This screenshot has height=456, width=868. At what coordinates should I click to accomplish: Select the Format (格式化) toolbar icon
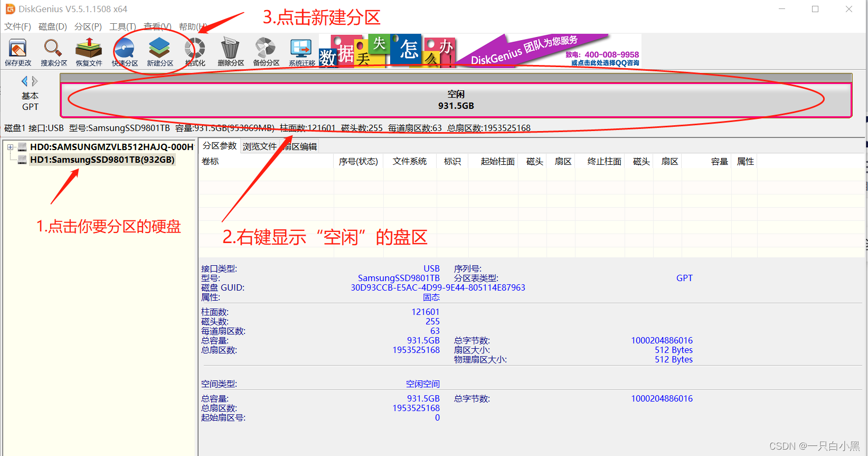tap(195, 52)
